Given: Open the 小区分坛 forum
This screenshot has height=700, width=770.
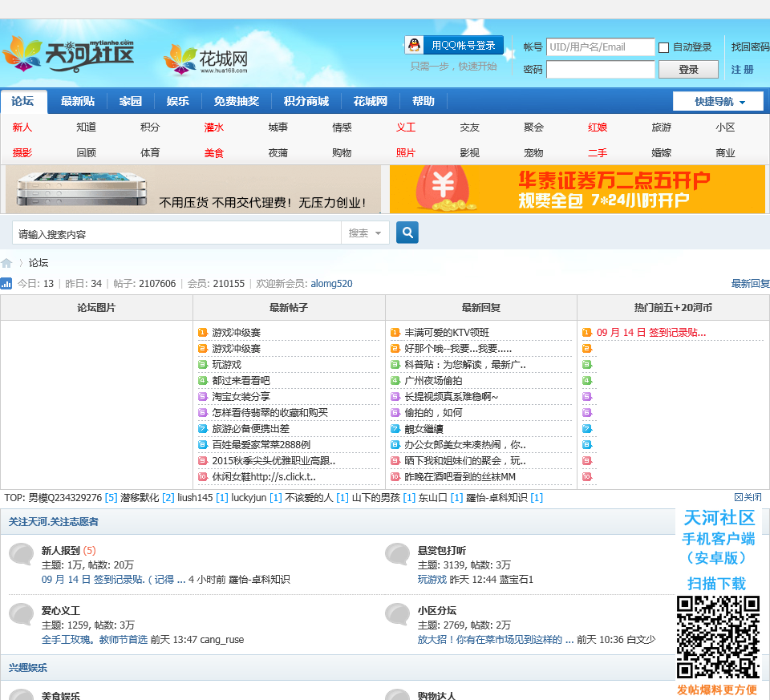Looking at the screenshot, I should tap(436, 611).
